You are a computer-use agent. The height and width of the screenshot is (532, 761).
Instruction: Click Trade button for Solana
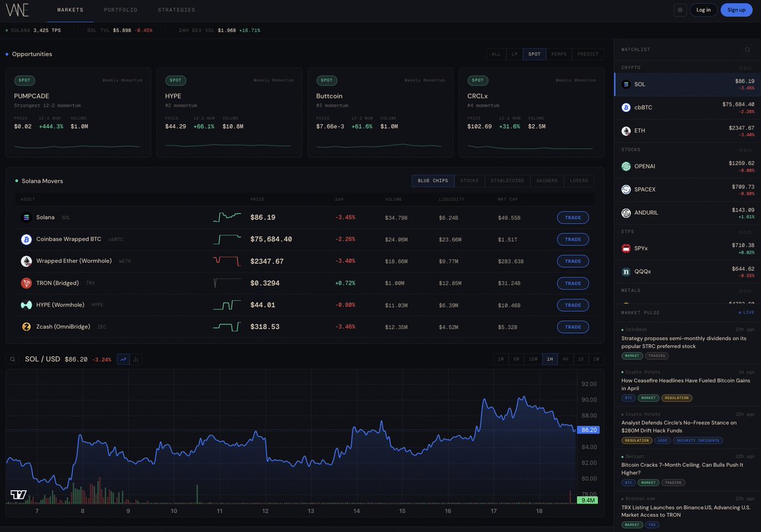pyautogui.click(x=573, y=217)
